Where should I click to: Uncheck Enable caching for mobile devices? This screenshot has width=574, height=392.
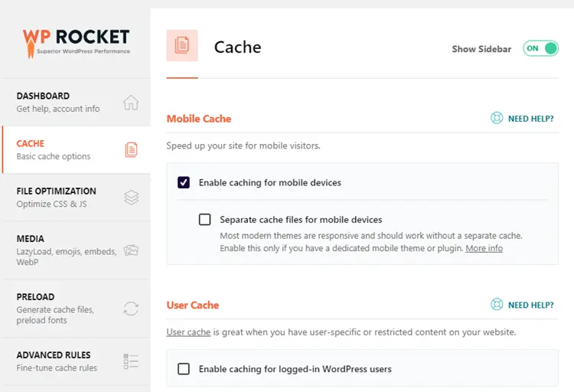[184, 182]
